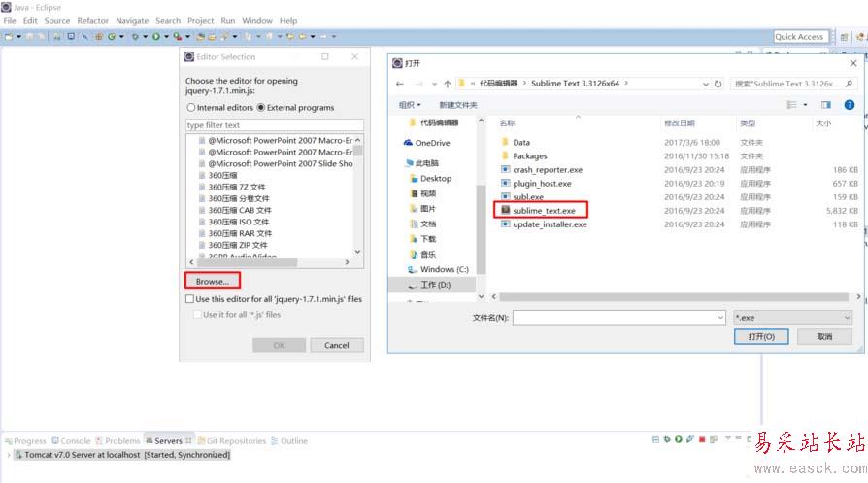The height and width of the screenshot is (483, 868).
Task: Open dropdown arrow next to Run icon
Action: click(x=166, y=37)
